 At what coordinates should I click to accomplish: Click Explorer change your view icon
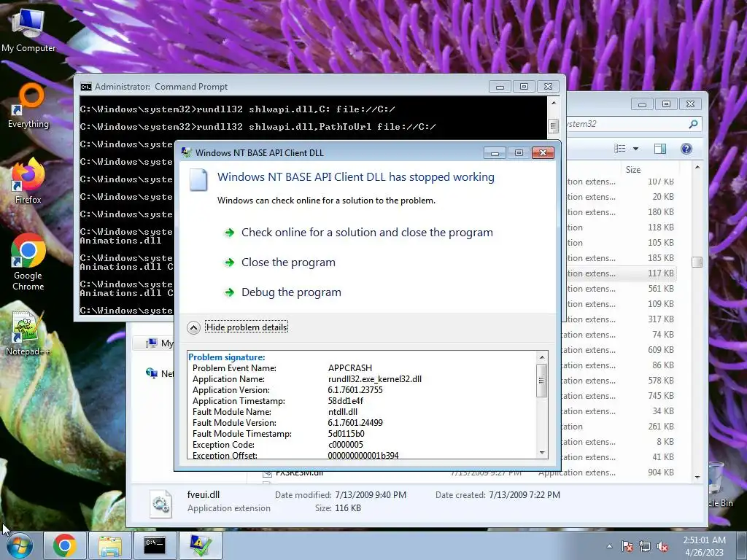point(620,149)
